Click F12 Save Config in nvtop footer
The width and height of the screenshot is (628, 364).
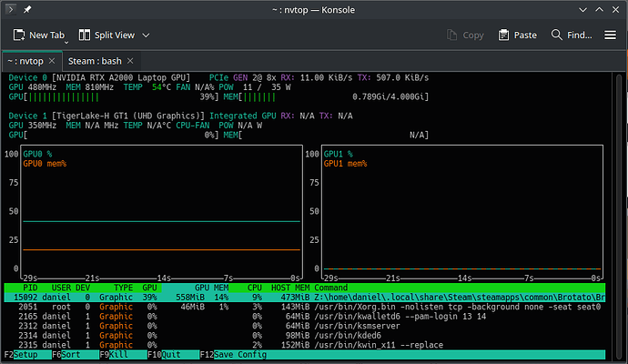233,355
